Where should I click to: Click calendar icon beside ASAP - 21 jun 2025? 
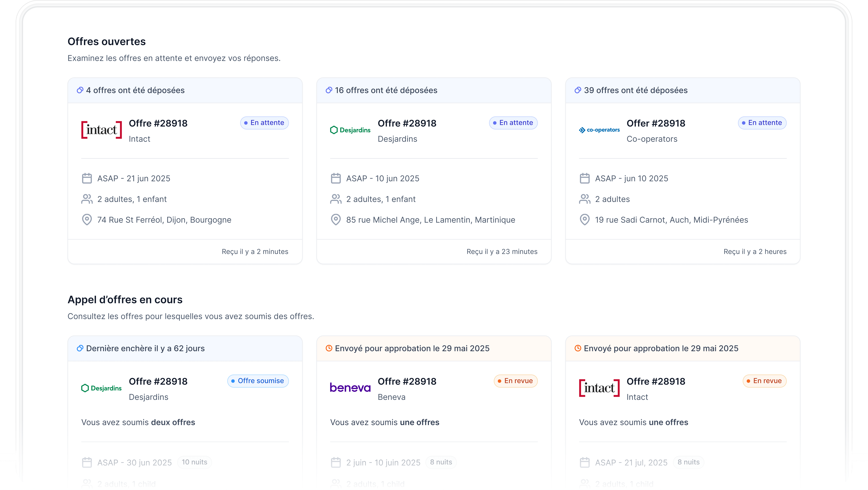(87, 178)
